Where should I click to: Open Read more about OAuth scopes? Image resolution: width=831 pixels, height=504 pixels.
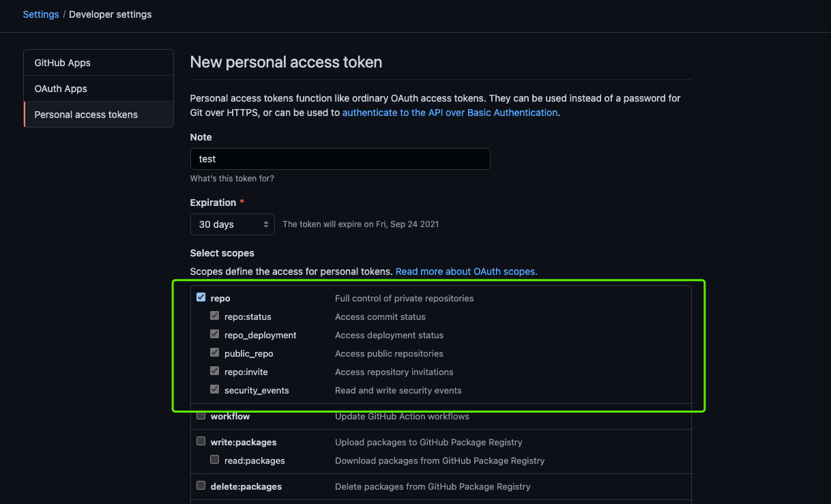pyautogui.click(x=466, y=271)
